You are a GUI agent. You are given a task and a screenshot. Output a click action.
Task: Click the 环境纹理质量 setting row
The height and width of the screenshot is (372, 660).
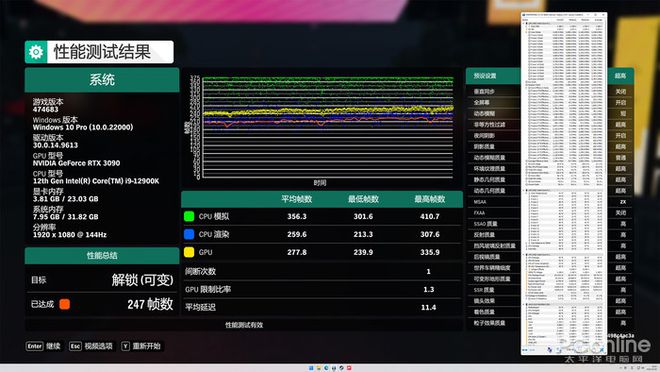(x=551, y=168)
